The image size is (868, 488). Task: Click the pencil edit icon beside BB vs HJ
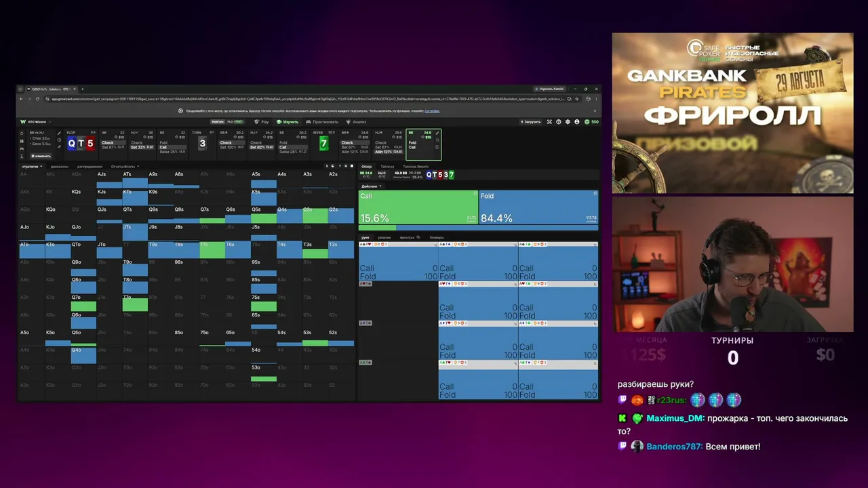tap(59, 133)
